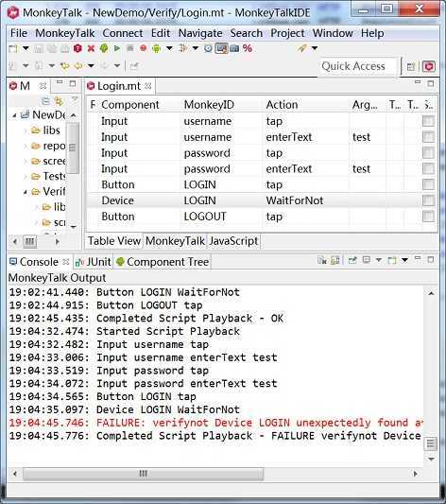
Task: Click the New file toolbar icon
Action: (x=13, y=49)
